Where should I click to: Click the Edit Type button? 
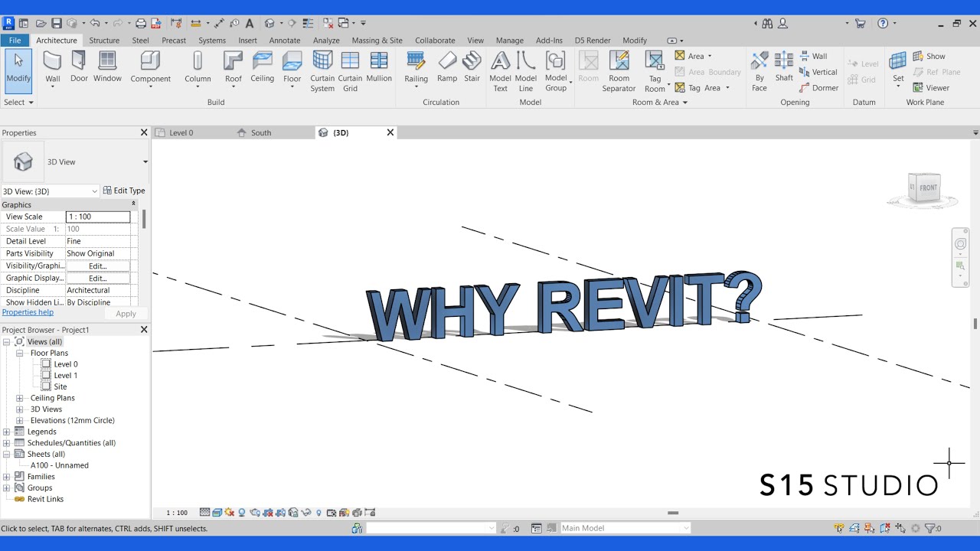(124, 191)
